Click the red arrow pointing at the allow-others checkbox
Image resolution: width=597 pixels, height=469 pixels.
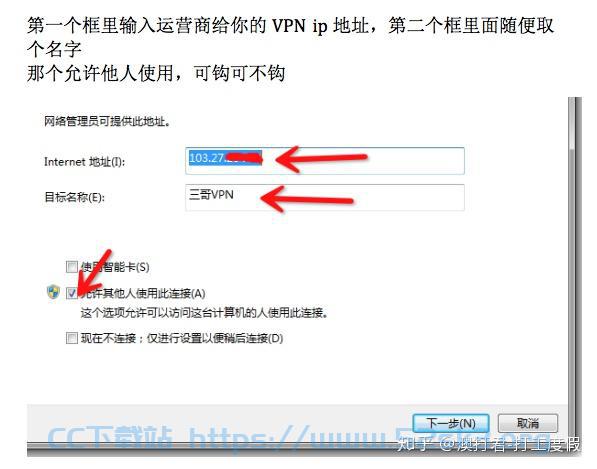point(93,272)
